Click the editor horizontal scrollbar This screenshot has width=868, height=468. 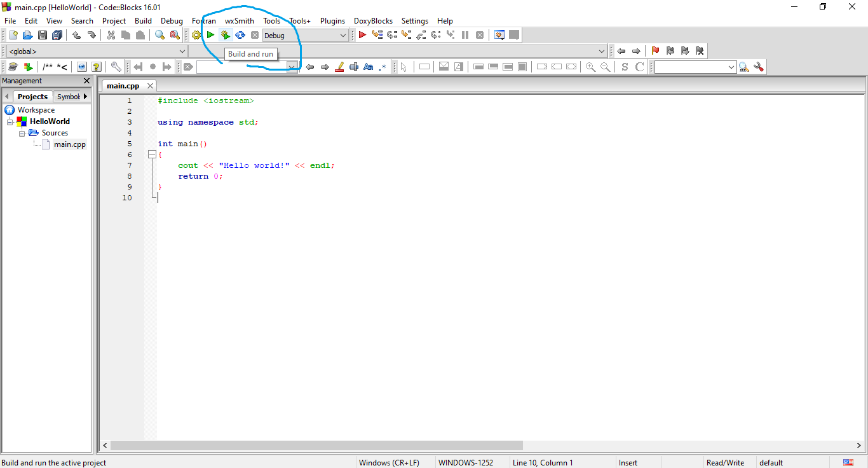pyautogui.click(x=316, y=446)
